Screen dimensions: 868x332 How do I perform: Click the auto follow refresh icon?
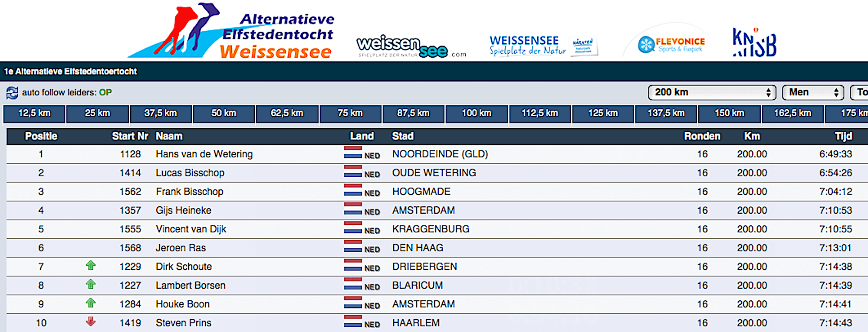(x=12, y=93)
